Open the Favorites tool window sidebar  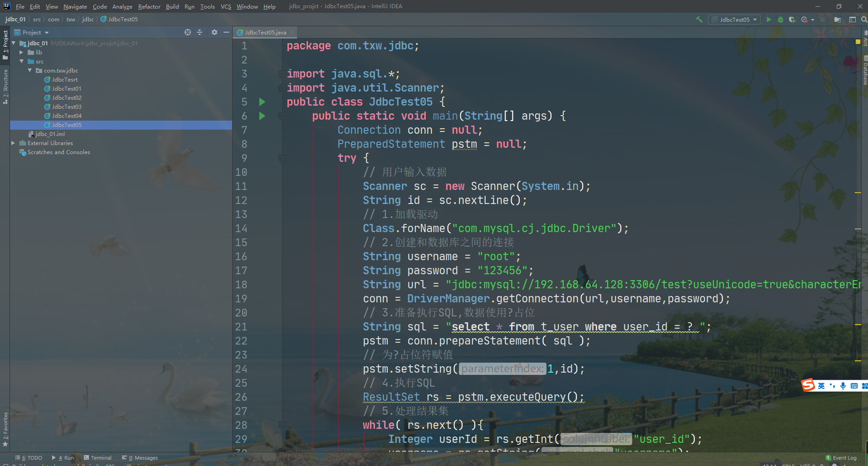(x=5, y=429)
